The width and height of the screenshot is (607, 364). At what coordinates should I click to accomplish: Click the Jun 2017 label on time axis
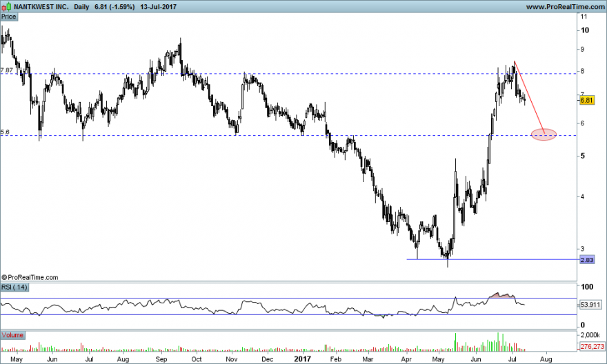[476, 359]
